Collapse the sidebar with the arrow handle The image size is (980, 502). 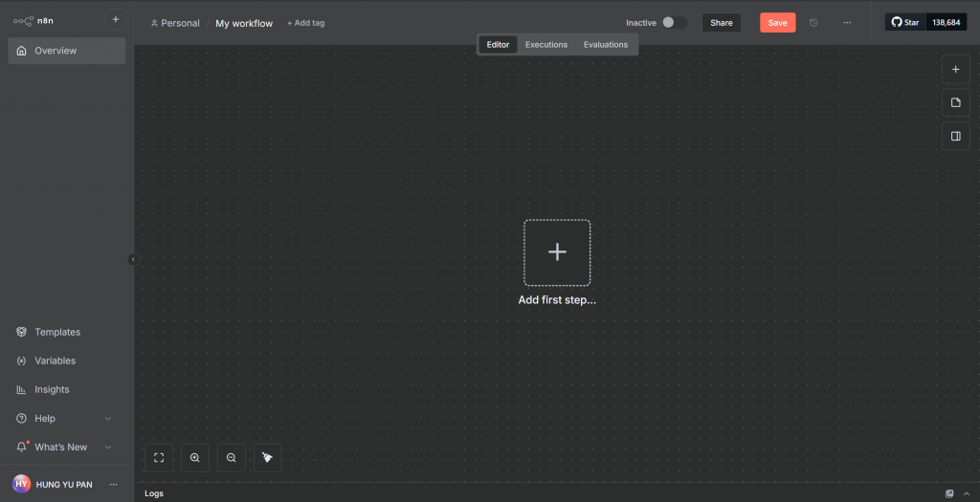coord(133,259)
